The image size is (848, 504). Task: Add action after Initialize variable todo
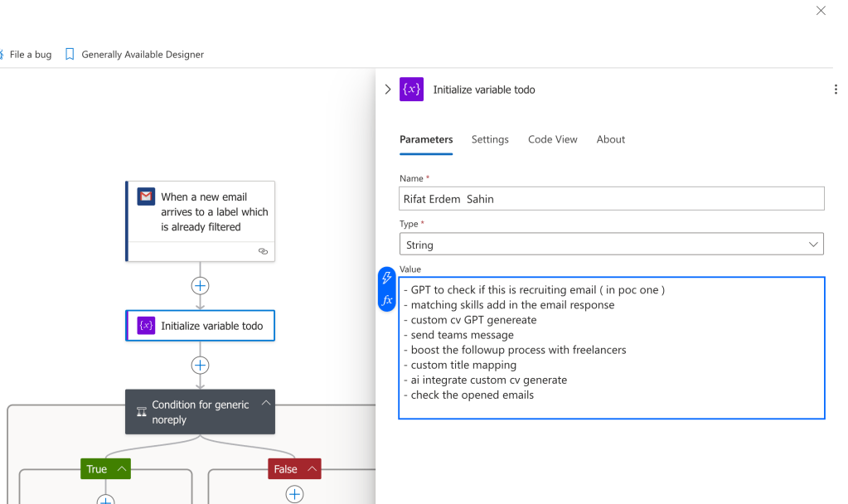pyautogui.click(x=200, y=365)
